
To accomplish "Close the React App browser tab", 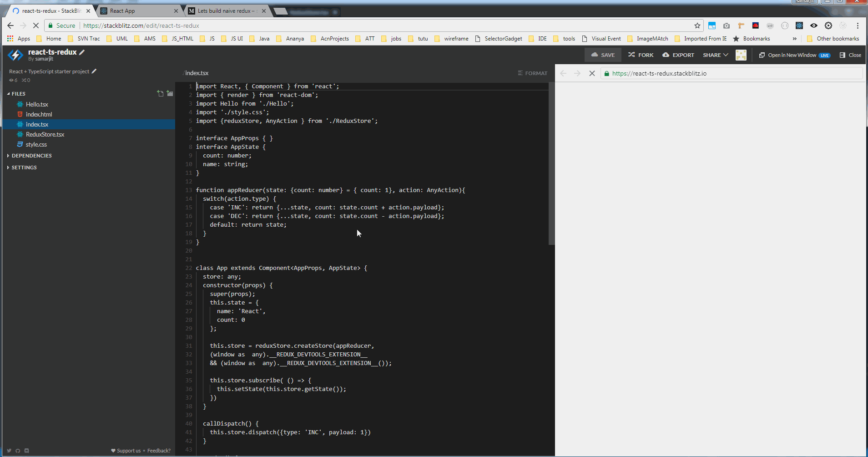I will (x=176, y=11).
